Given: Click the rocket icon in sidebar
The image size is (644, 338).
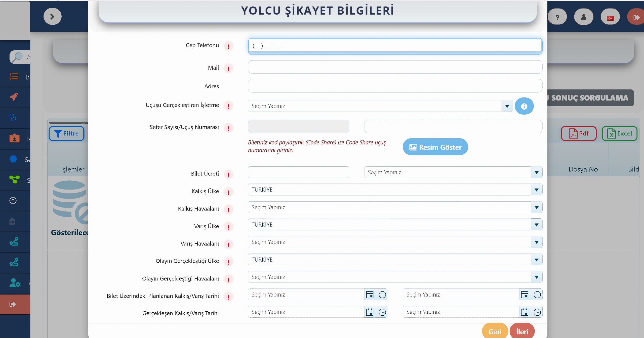Looking at the screenshot, I should click(14, 97).
